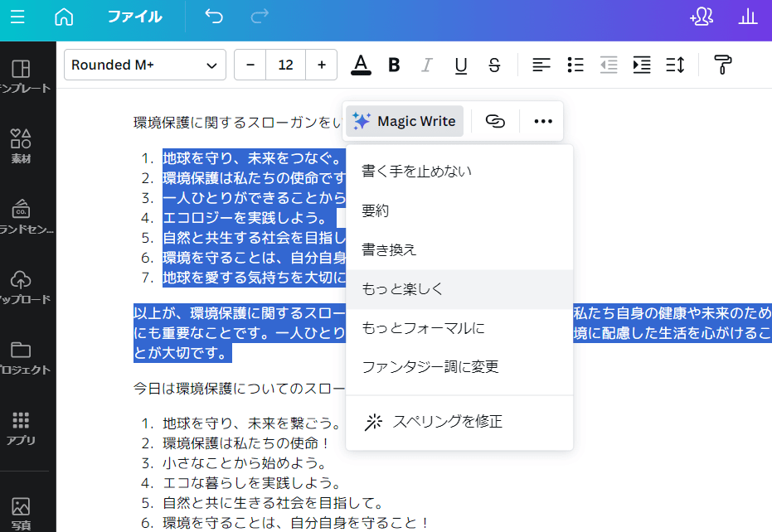Toggle italic formatting
The height and width of the screenshot is (532, 772).
pos(427,65)
